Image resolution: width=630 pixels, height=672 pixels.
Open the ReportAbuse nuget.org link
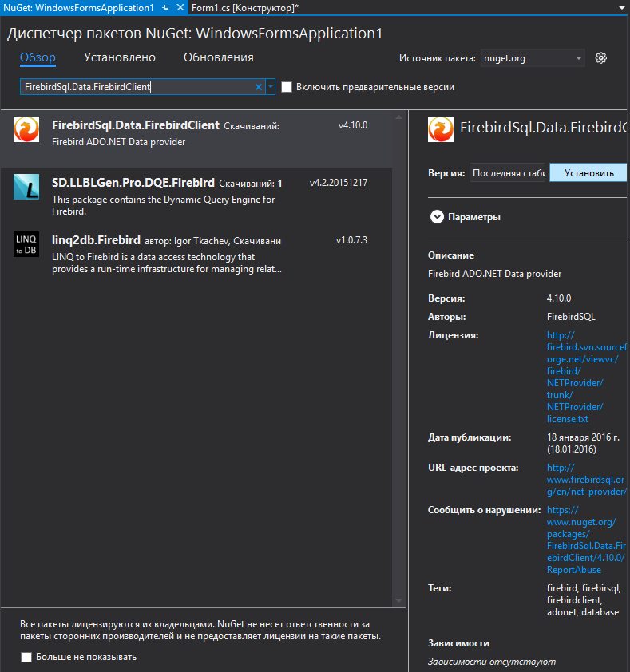pyautogui.click(x=586, y=540)
